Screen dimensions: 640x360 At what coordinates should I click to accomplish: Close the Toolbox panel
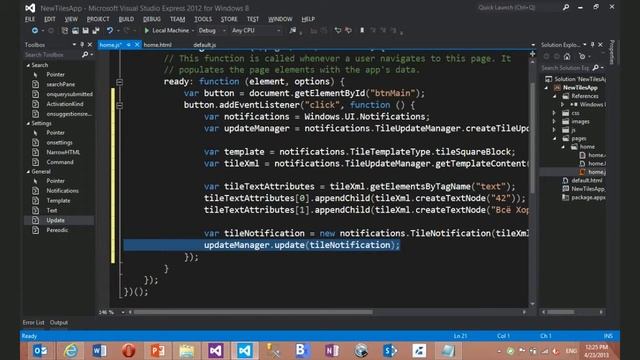[90, 44]
